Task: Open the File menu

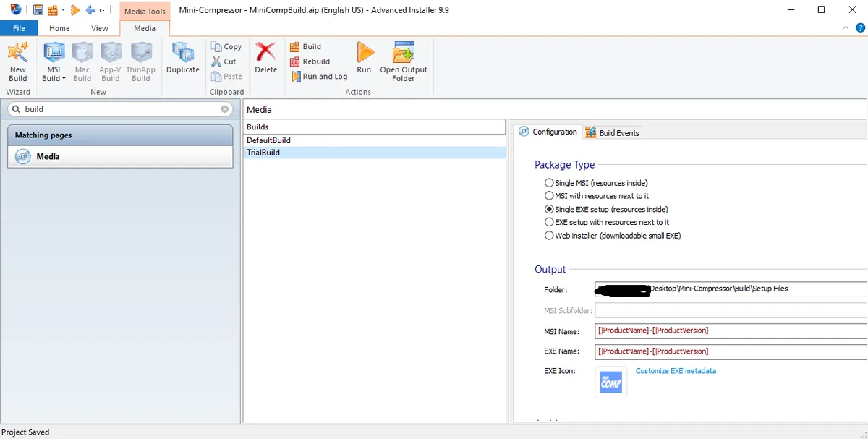Action: coord(19,28)
